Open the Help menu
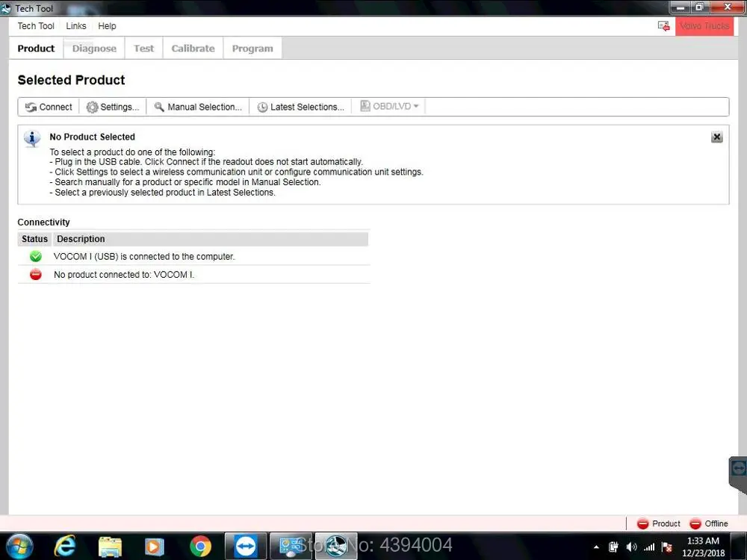This screenshot has height=560, width=747. coord(107,26)
